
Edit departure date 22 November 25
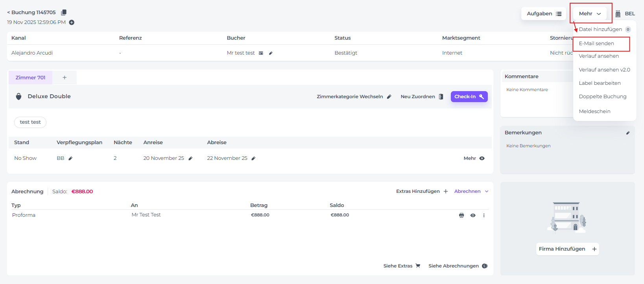[253, 158]
